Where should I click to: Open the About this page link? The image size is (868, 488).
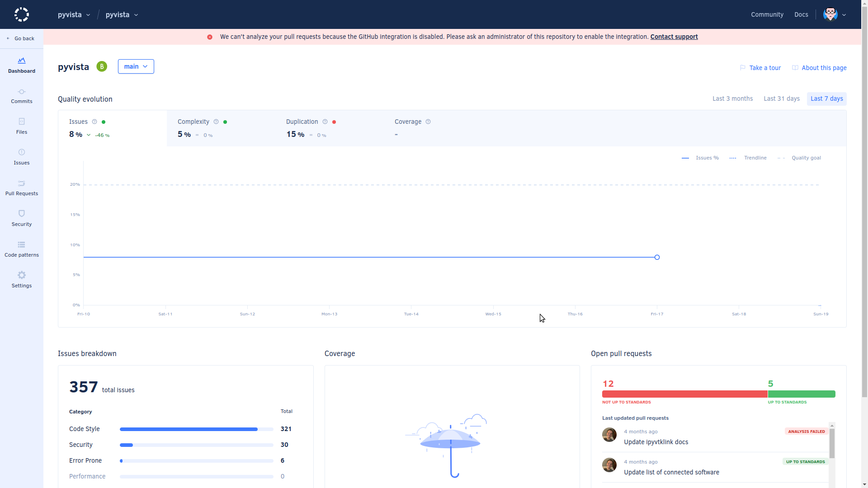click(x=819, y=68)
